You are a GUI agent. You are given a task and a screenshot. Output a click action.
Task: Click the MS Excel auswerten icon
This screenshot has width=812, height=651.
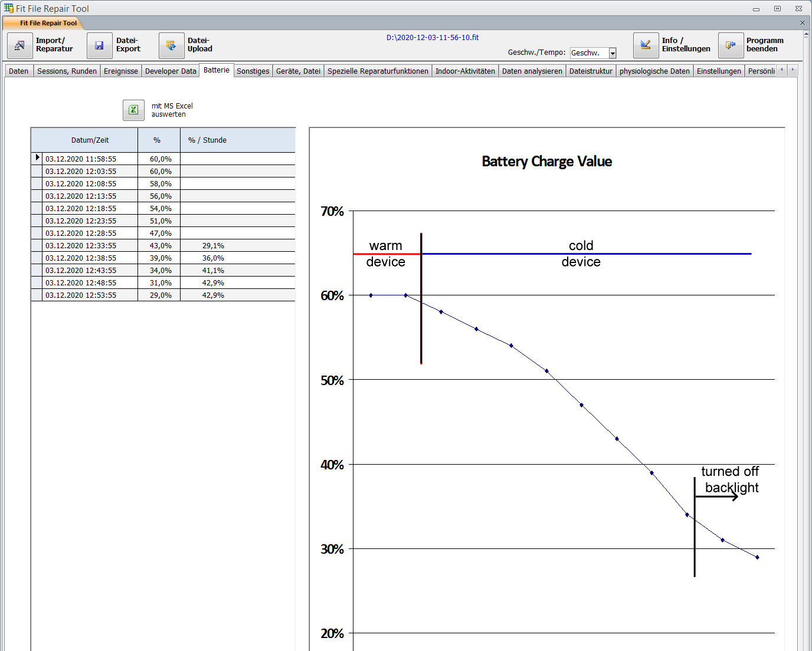point(133,110)
